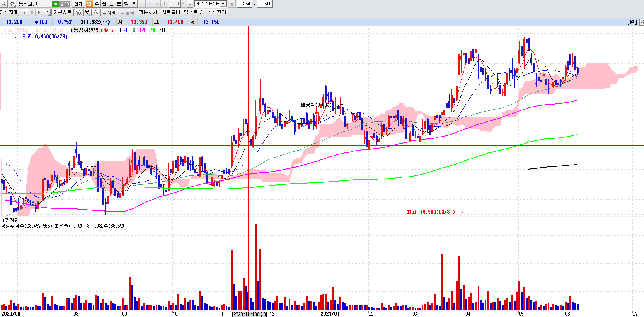
Task: Click the MA 480 legend label
Action: pyautogui.click(x=163, y=30)
